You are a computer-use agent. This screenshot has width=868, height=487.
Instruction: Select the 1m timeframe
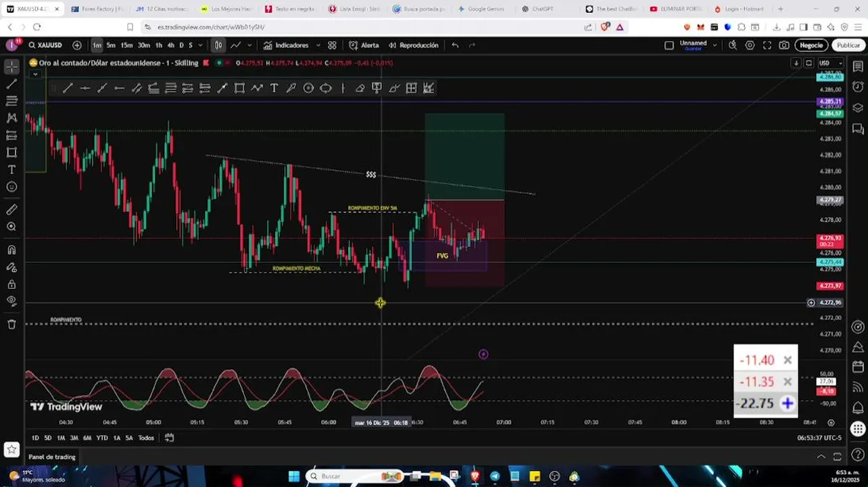click(97, 45)
